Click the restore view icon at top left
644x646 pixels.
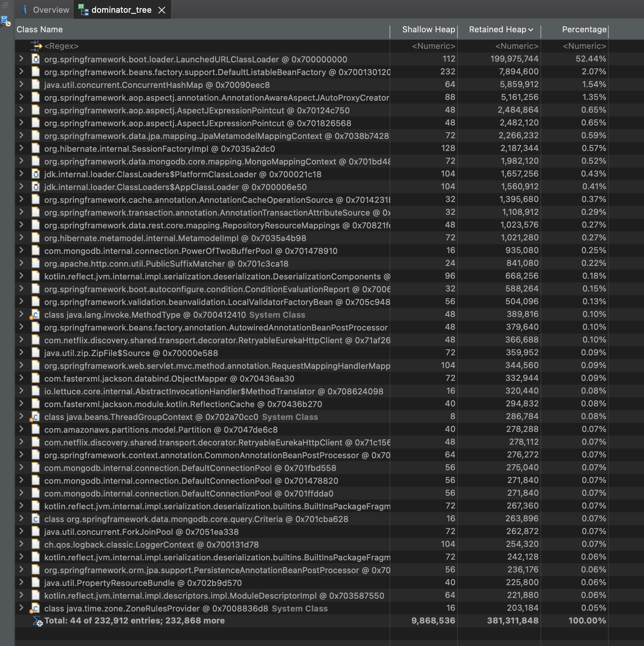click(x=5, y=5)
